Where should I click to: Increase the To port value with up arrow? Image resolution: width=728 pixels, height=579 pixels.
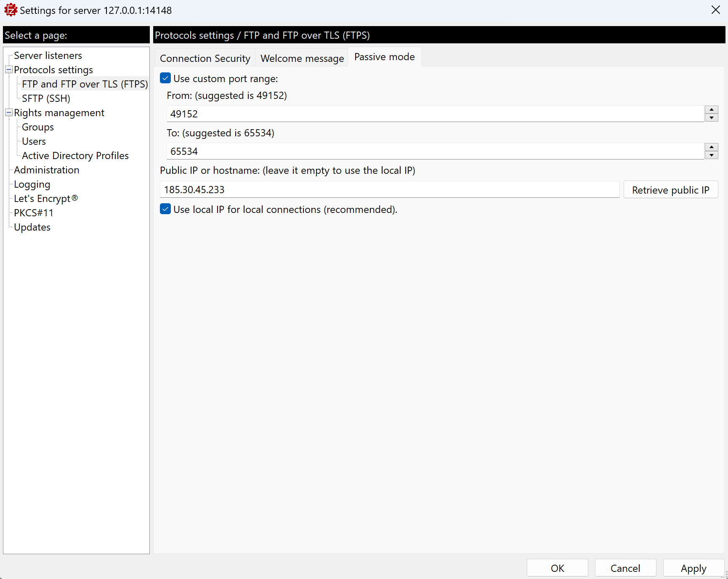(711, 147)
